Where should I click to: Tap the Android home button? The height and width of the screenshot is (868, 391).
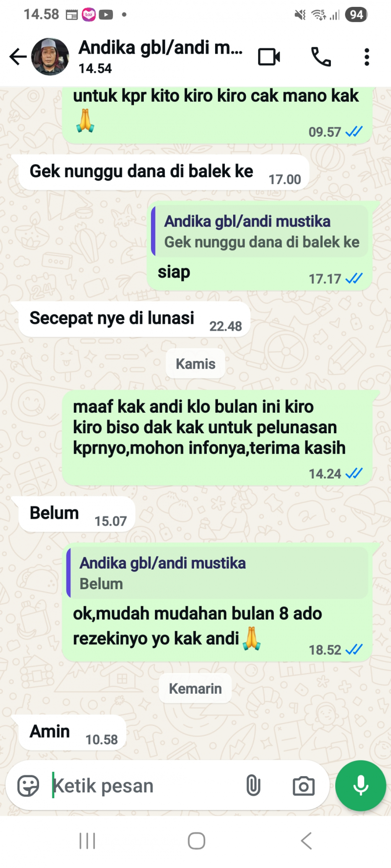[x=196, y=841]
